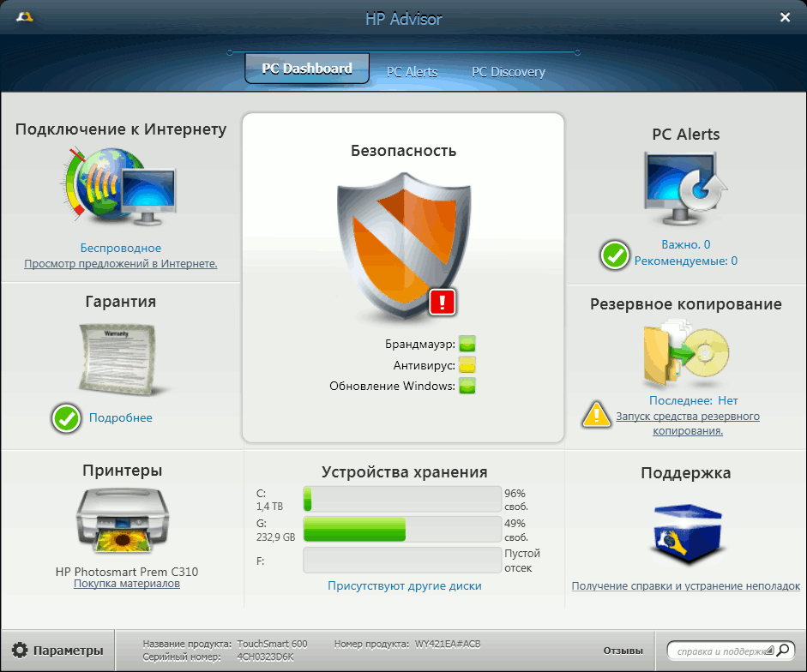Open Просмотр предложений в Интернете link

pos(120,264)
